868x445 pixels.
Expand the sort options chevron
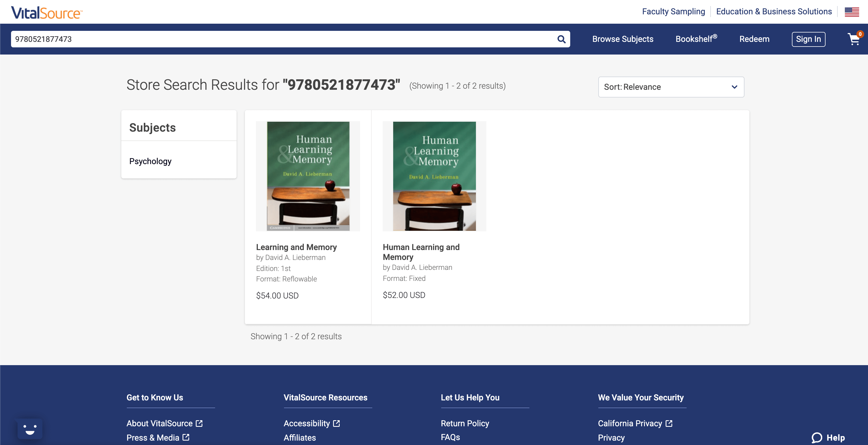[x=734, y=87]
